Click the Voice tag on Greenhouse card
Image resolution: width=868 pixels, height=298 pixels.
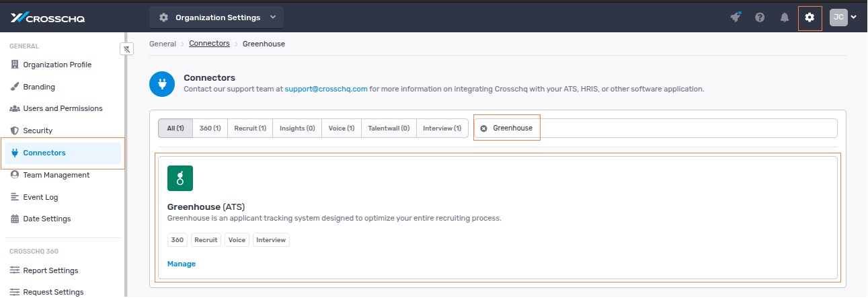coord(237,239)
